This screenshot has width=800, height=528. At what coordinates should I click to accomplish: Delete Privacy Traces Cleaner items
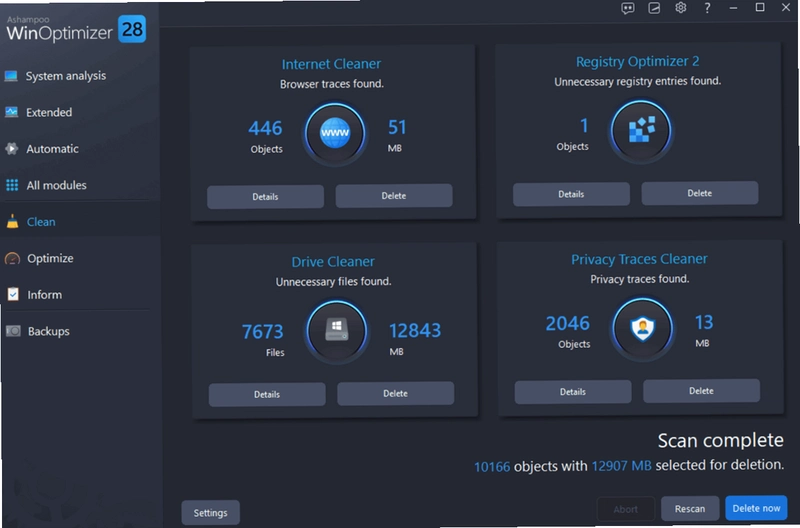(701, 391)
